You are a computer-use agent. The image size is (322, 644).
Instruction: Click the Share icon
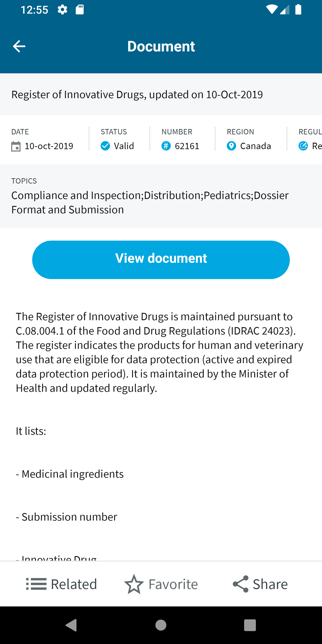coord(241,584)
